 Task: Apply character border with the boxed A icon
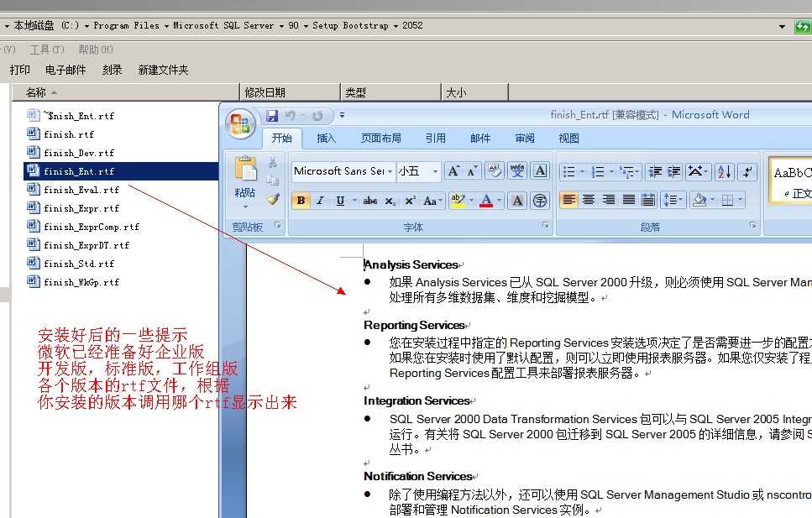coord(540,171)
